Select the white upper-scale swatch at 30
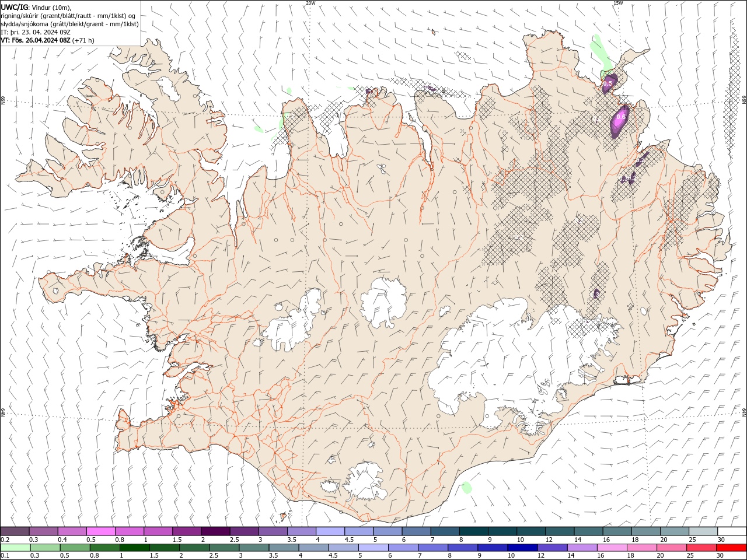The image size is (747, 560). [x=732, y=531]
